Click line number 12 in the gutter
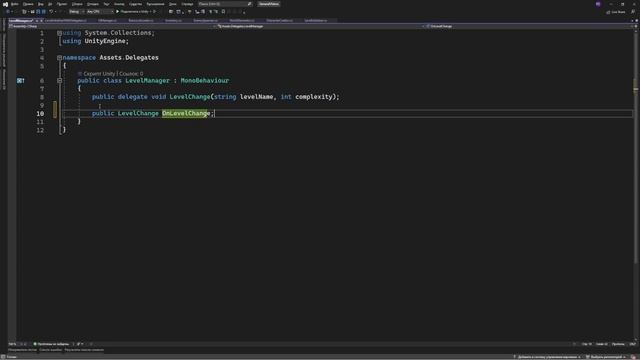The width and height of the screenshot is (640, 360). [x=40, y=130]
